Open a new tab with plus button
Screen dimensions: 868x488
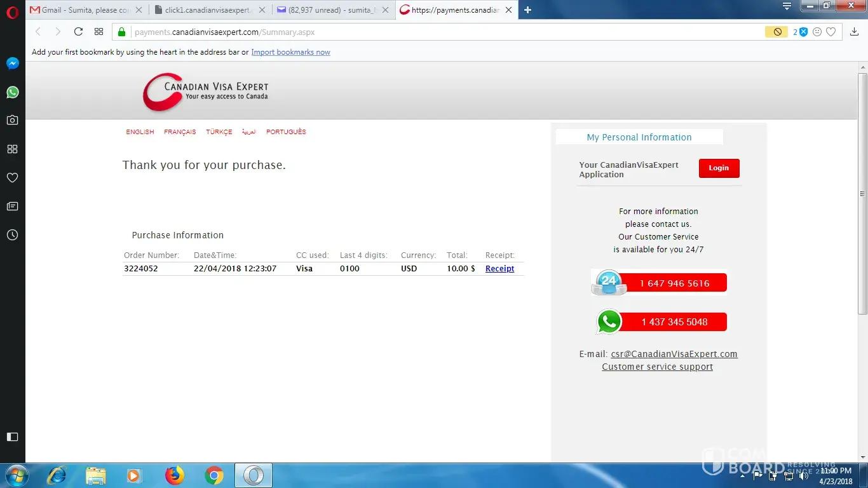point(527,10)
